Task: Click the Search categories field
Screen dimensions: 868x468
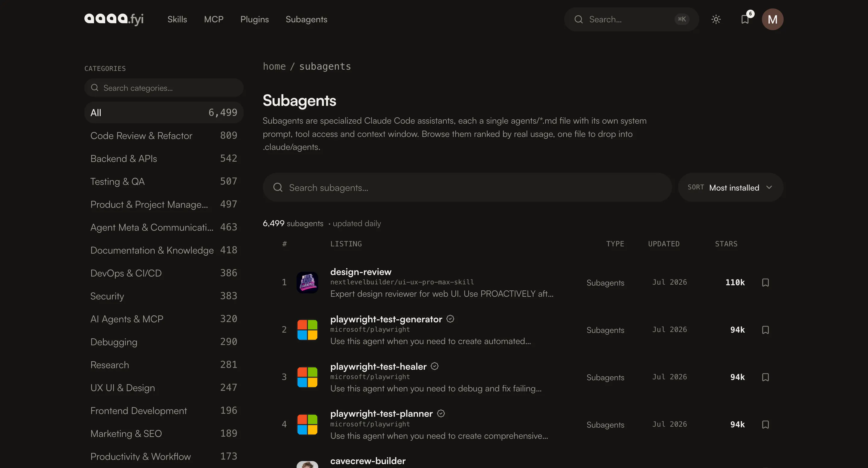Action: (164, 88)
